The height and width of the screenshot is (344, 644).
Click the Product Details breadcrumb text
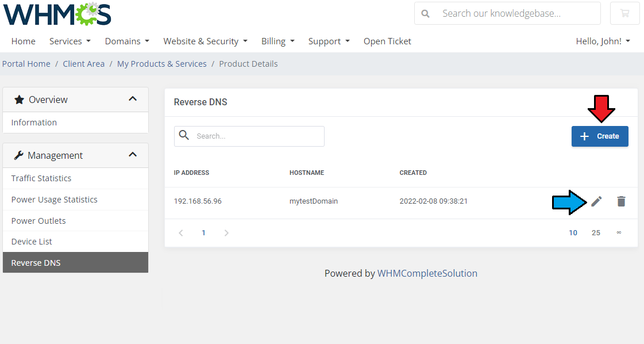coord(249,64)
